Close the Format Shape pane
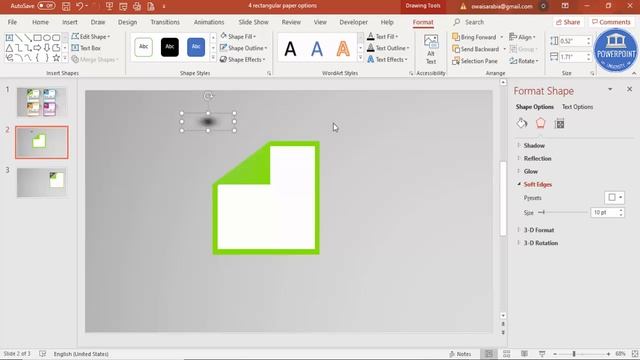 629,89
